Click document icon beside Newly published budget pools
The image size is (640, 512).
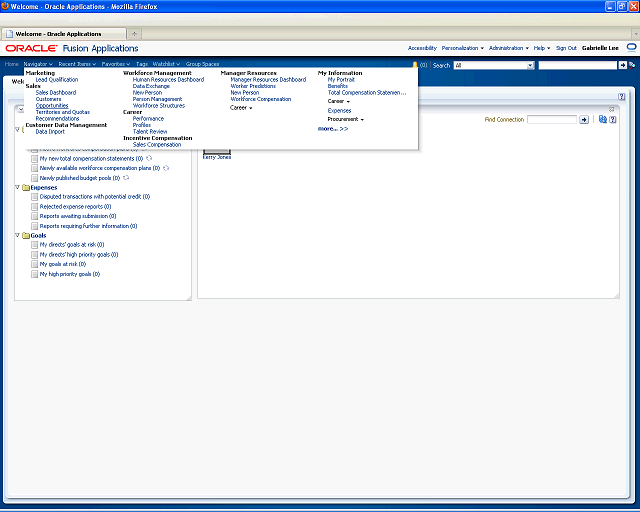pos(35,178)
